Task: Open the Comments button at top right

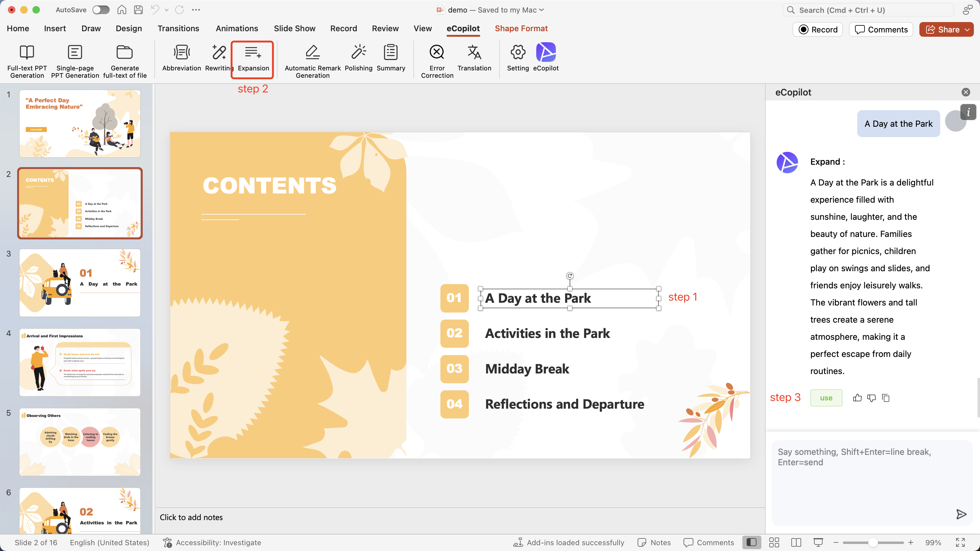Action: pos(881,30)
